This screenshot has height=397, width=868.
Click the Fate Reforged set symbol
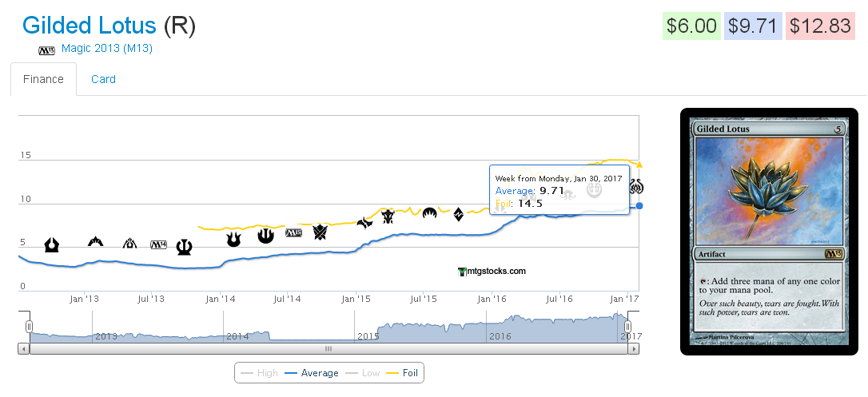coord(364,223)
